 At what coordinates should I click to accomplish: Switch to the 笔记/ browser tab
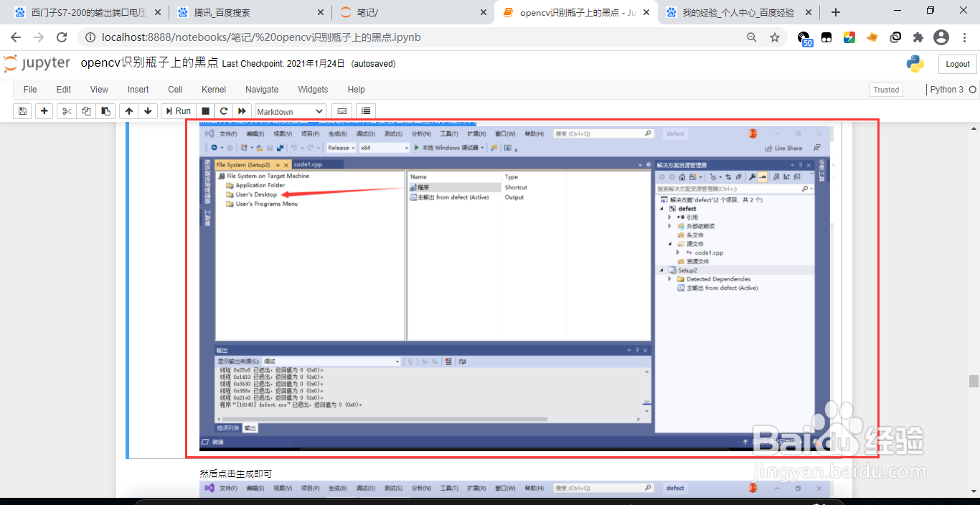[413, 12]
